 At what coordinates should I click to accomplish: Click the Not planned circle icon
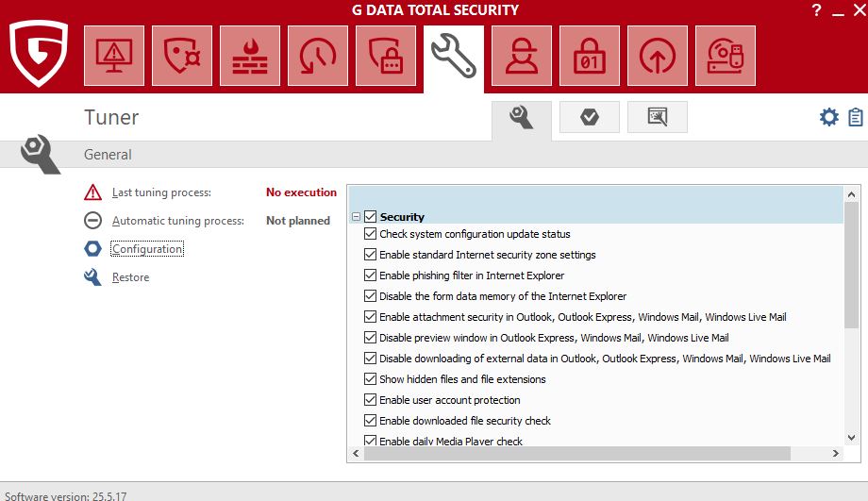click(93, 221)
